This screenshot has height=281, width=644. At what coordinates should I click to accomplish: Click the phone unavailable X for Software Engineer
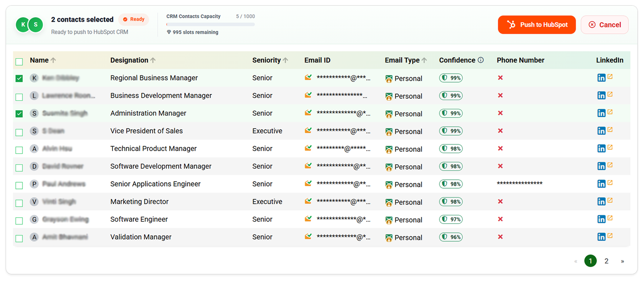(x=500, y=219)
